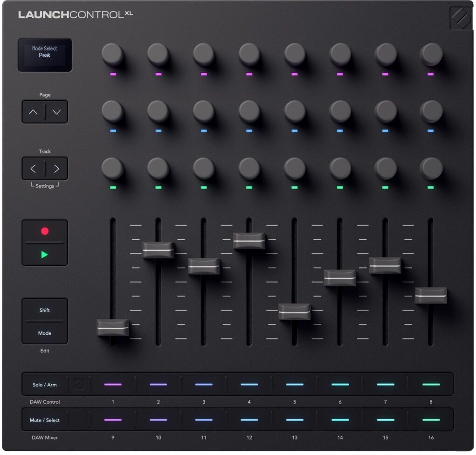This screenshot has height=455, width=476.
Task: Click eighth knob in pink-LED top row
Action: tap(431, 55)
